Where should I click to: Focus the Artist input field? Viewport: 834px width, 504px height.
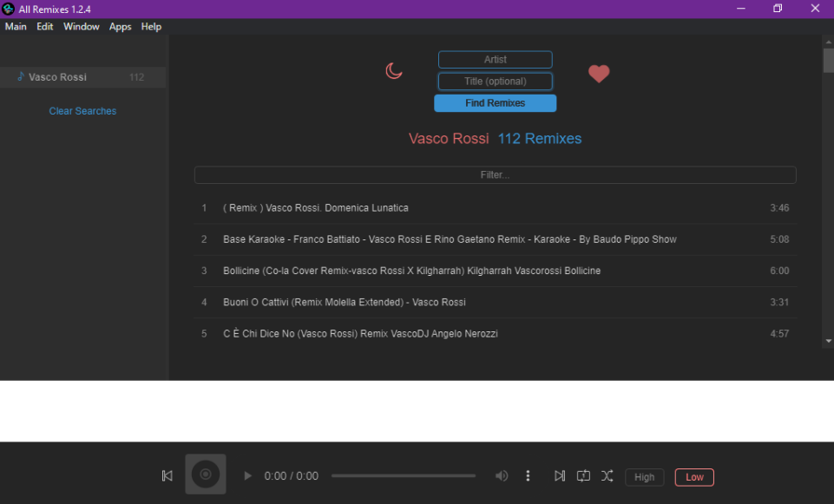coord(496,60)
